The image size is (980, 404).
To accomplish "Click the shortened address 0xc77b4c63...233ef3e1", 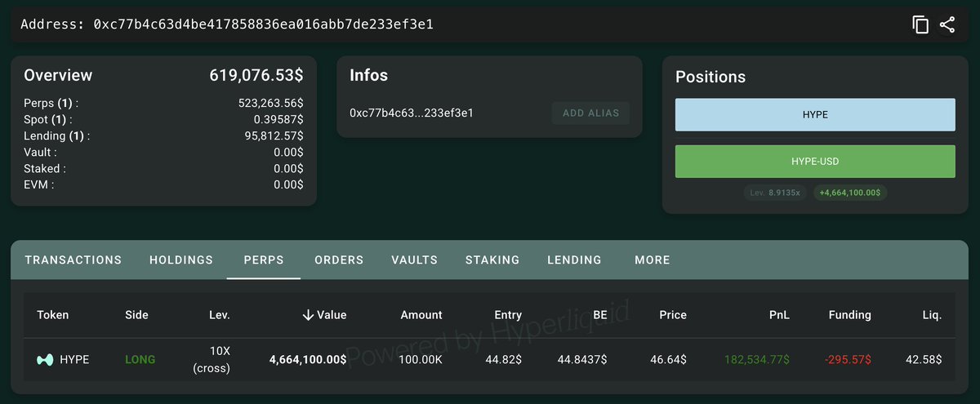I will pos(412,113).
